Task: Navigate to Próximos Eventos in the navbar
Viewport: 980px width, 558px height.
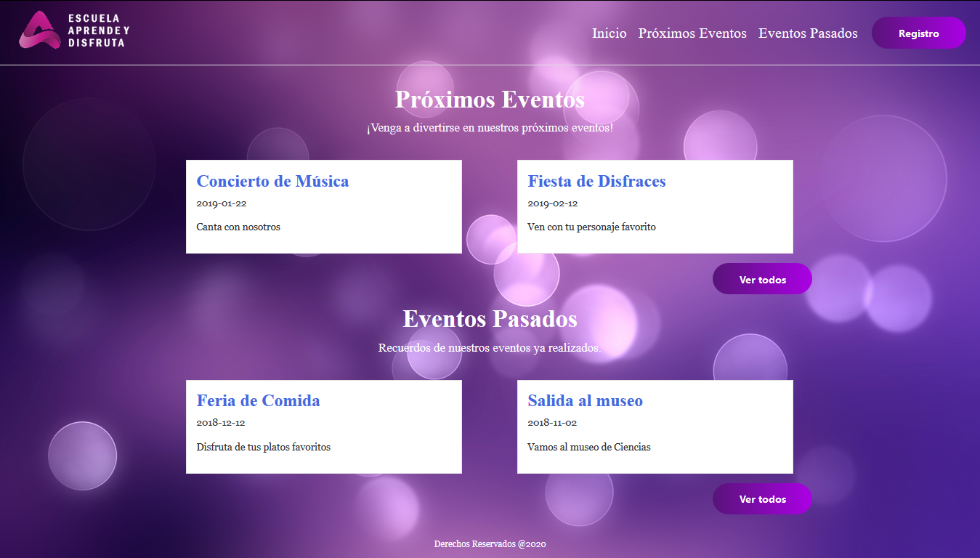Action: coord(692,33)
